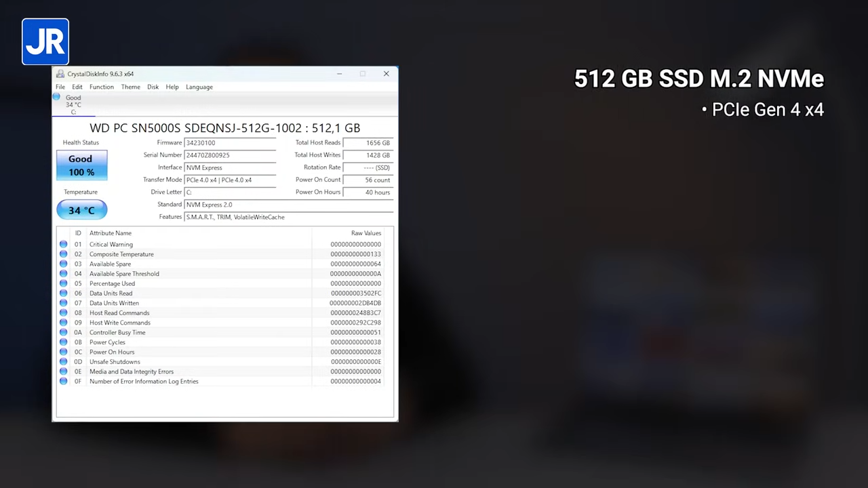The image size is (868, 488).
Task: Click the Available Spare status indicator
Action: click(63, 264)
